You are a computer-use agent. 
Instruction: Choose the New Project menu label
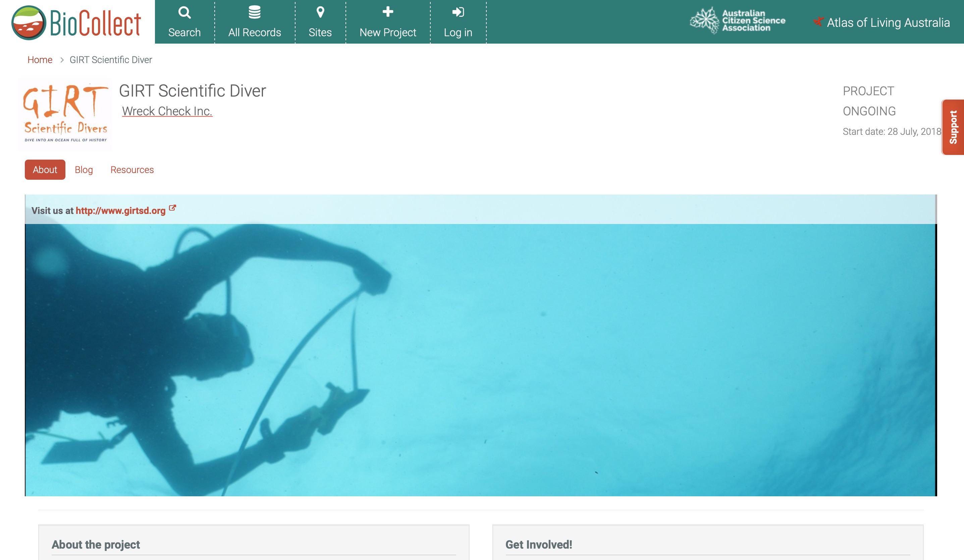pos(387,33)
